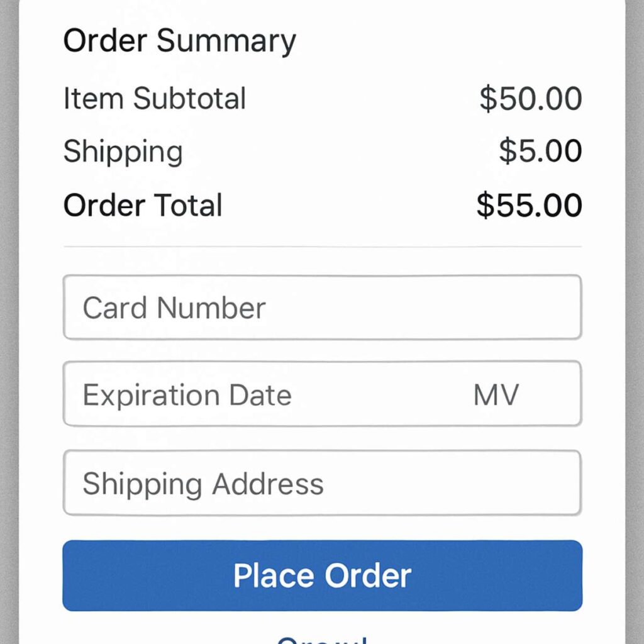
Task: Select the $50.00 subtotal amount
Action: pos(530,98)
